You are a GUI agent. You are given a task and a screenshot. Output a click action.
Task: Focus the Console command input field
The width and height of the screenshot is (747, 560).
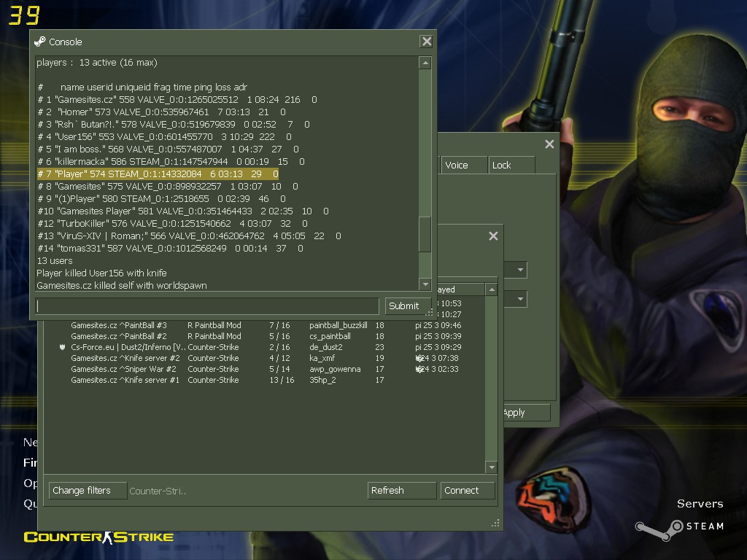(x=207, y=306)
